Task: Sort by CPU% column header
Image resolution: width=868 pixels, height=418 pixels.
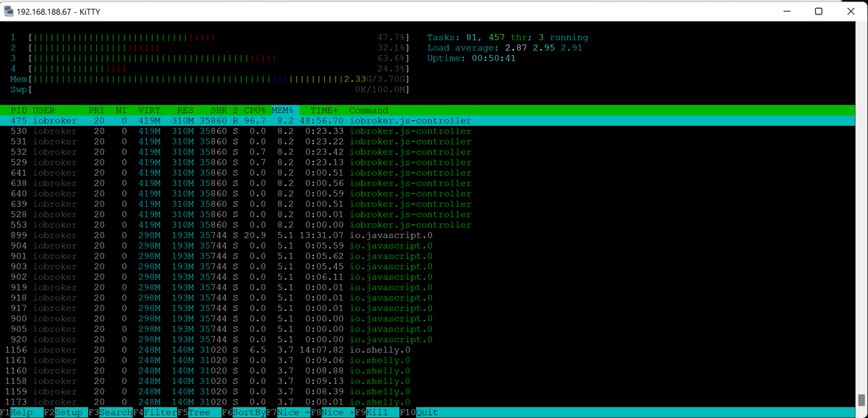Action: coord(255,111)
